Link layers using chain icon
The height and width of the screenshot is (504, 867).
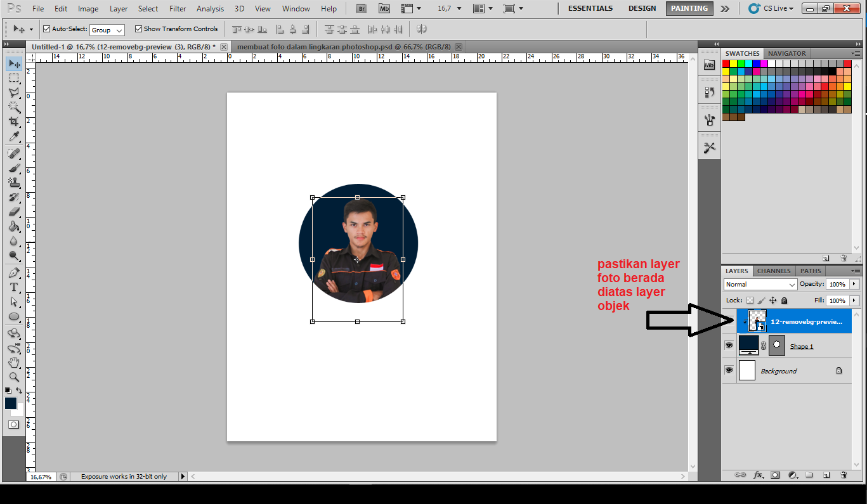[x=740, y=474]
